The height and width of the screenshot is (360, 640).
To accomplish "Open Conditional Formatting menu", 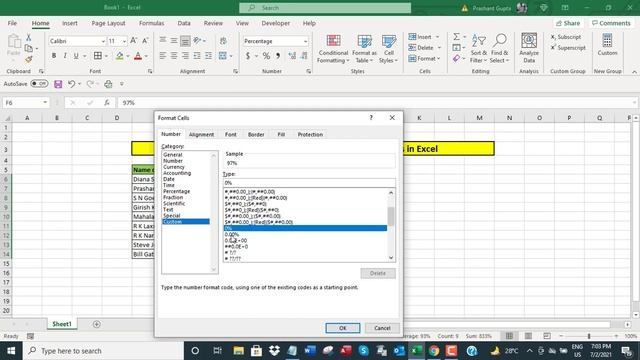I will click(333, 49).
